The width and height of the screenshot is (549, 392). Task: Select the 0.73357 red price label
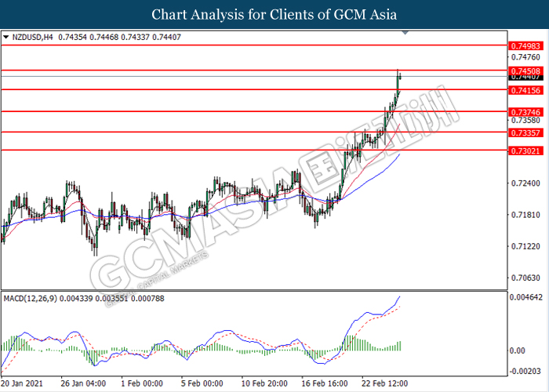523,132
